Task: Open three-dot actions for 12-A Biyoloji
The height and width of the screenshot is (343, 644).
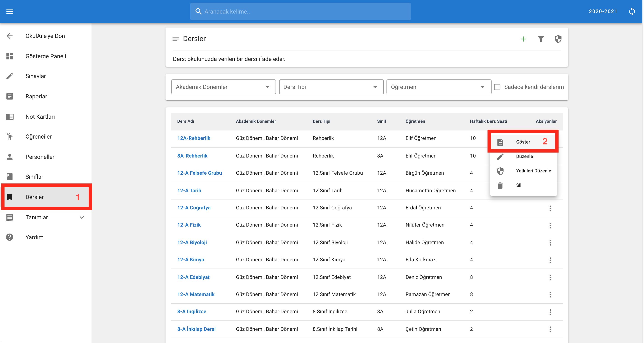Action: point(550,243)
